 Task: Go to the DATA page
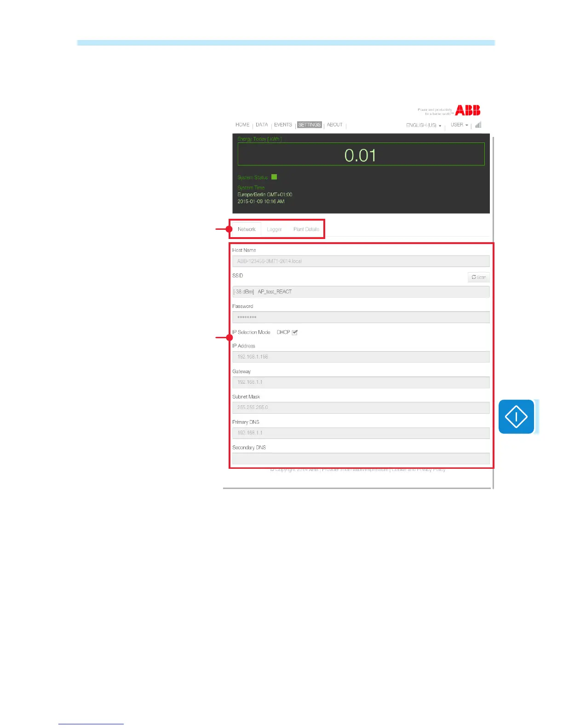click(x=262, y=125)
